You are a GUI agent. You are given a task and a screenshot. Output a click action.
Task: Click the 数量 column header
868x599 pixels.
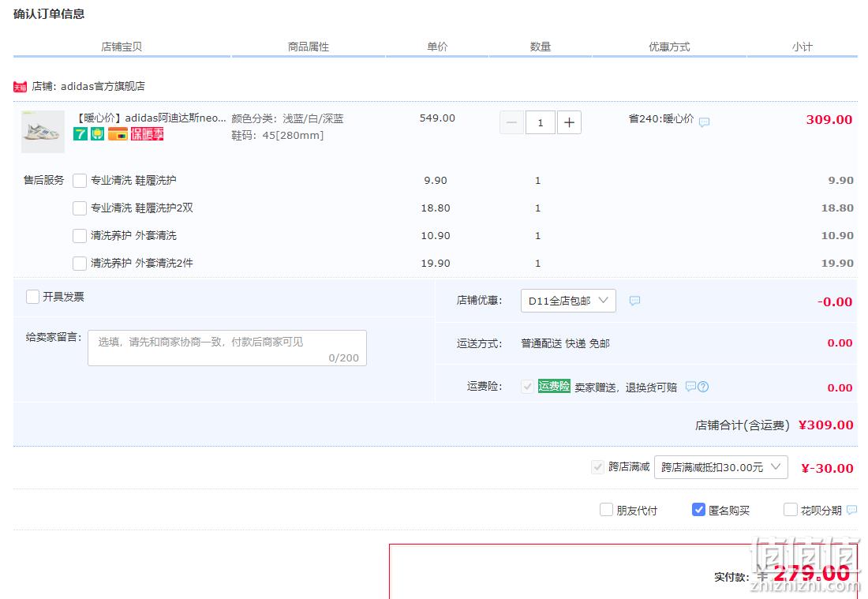coord(541,47)
